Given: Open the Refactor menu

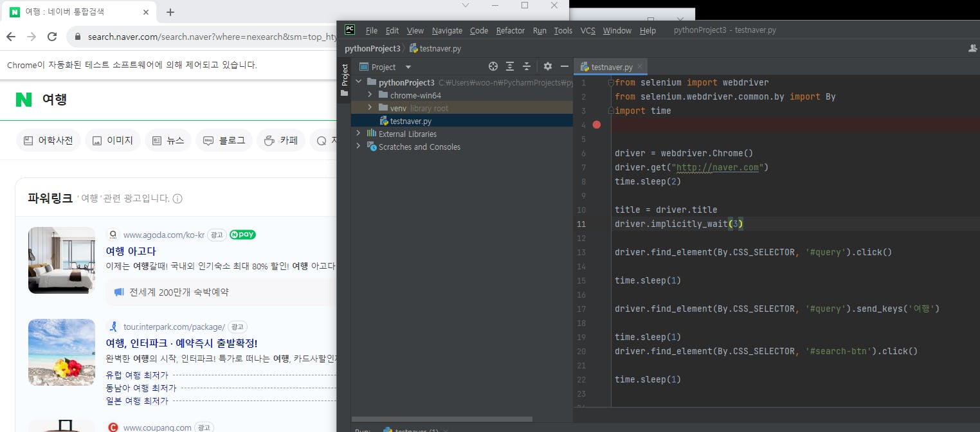Looking at the screenshot, I should tap(510, 30).
